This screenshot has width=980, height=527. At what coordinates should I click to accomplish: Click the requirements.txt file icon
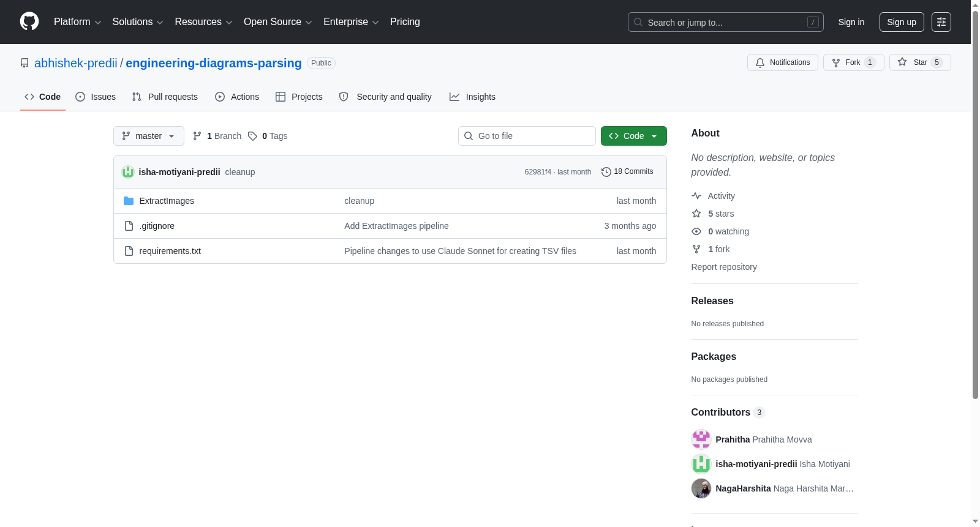point(129,251)
